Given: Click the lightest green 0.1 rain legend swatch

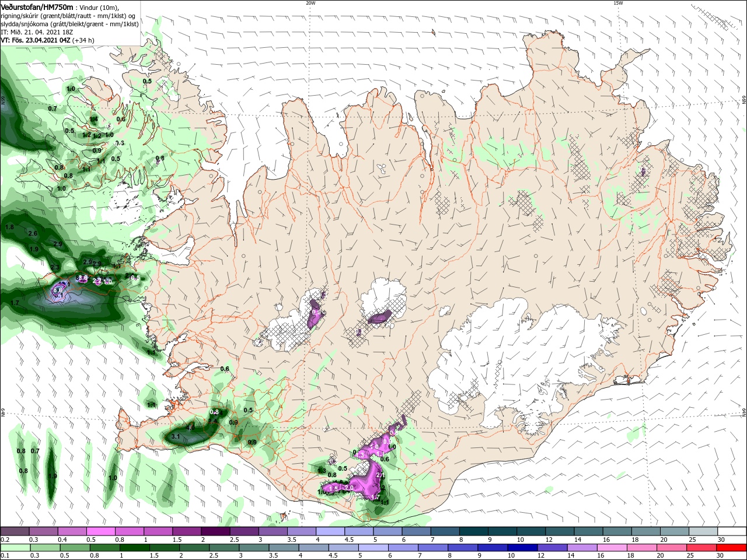Looking at the screenshot, I should pos(15,548).
